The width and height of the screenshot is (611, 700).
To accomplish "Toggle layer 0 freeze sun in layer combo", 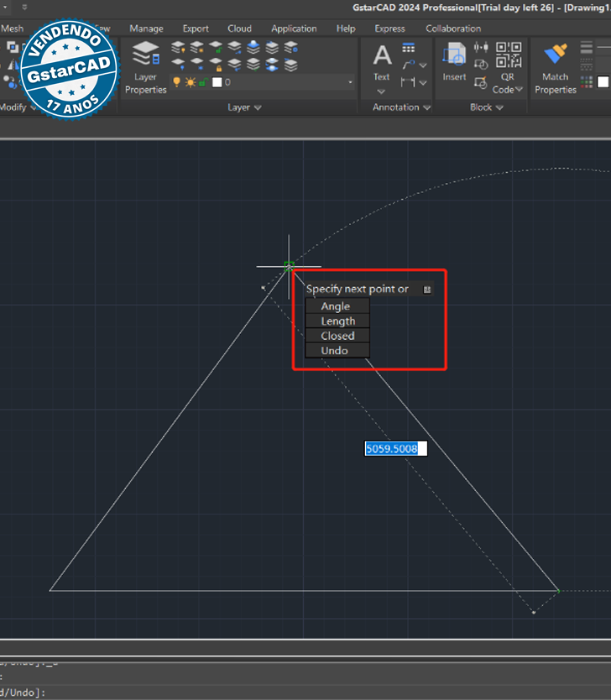I will 191,82.
